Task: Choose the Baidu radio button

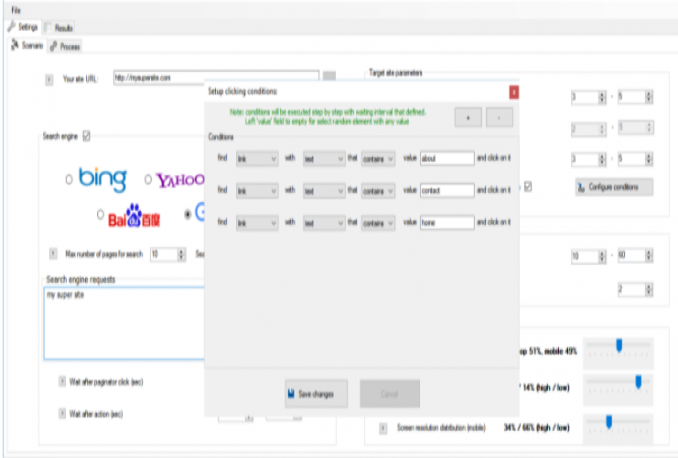Action: [99, 215]
